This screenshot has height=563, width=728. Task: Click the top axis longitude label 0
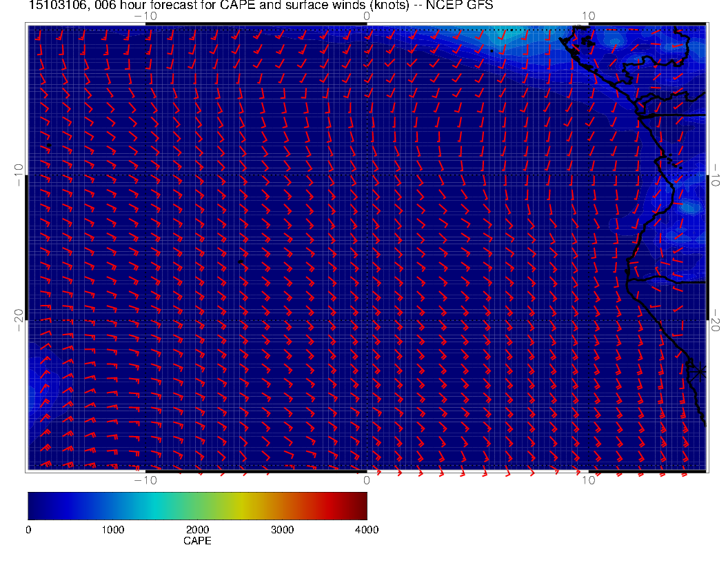coord(367,17)
